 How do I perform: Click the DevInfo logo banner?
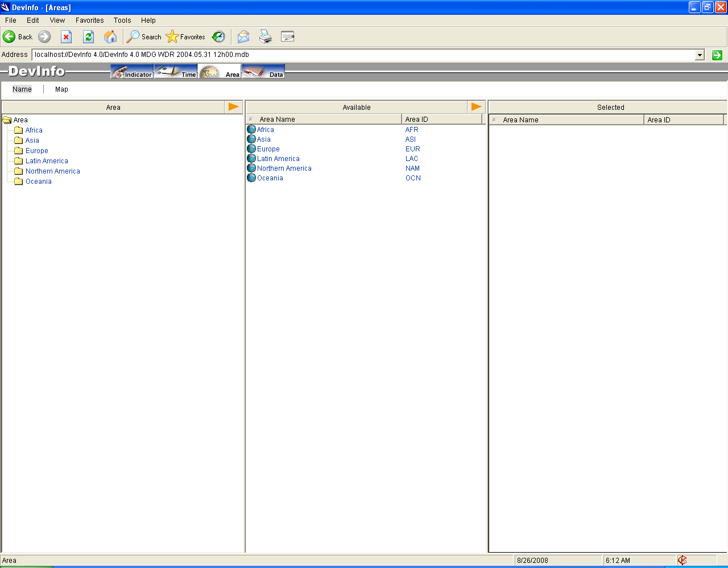[36, 72]
